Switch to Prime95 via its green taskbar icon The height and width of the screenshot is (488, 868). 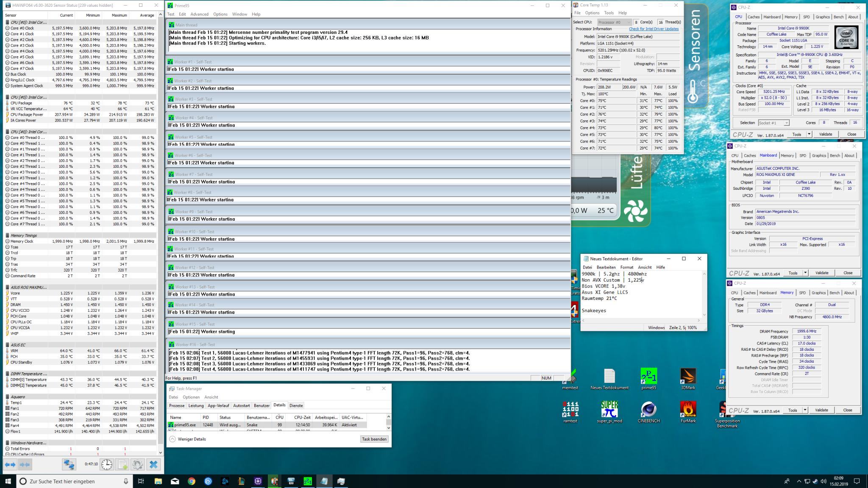click(x=308, y=481)
